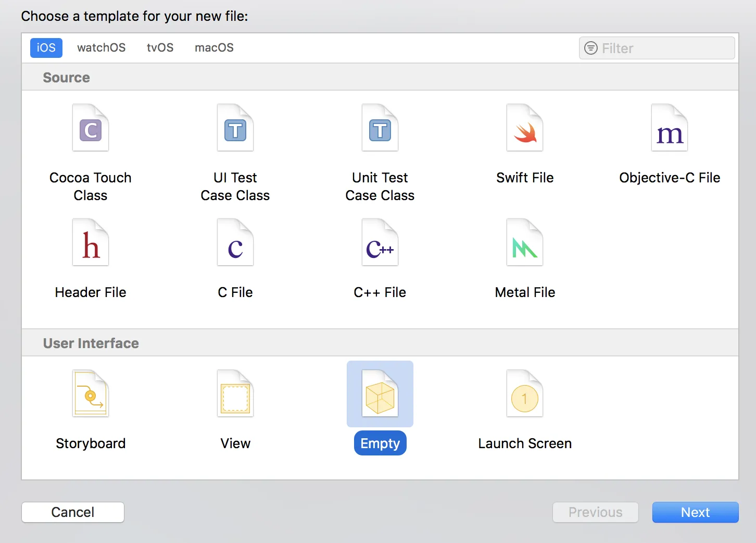The image size is (756, 543).
Task: Click the 'Metal File' label
Action: click(x=525, y=292)
